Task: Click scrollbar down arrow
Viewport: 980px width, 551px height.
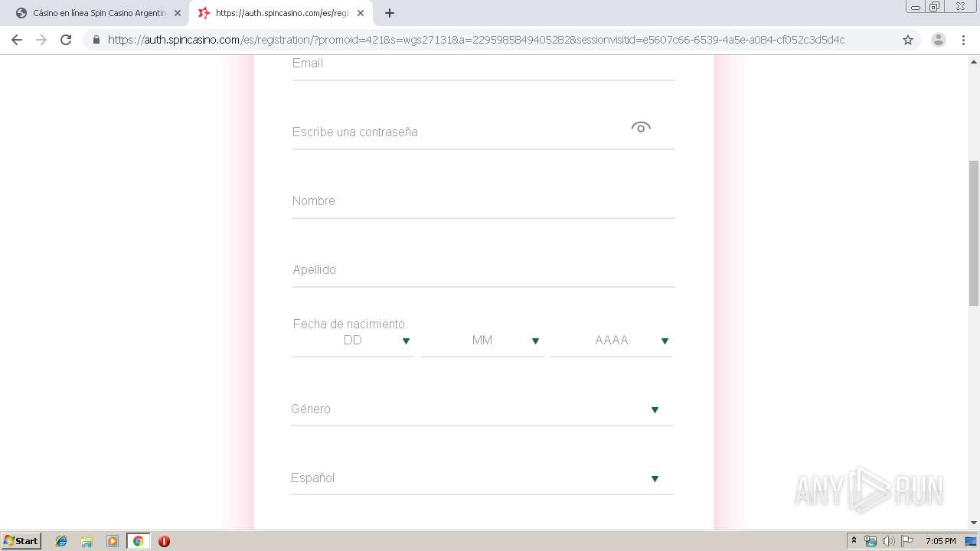Action: pyautogui.click(x=974, y=523)
